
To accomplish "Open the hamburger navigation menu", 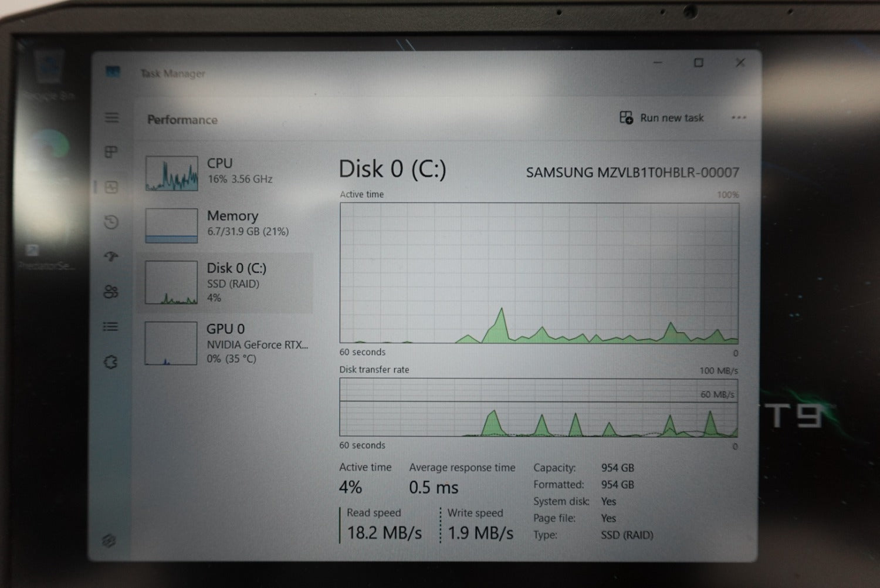I will tap(111, 117).
